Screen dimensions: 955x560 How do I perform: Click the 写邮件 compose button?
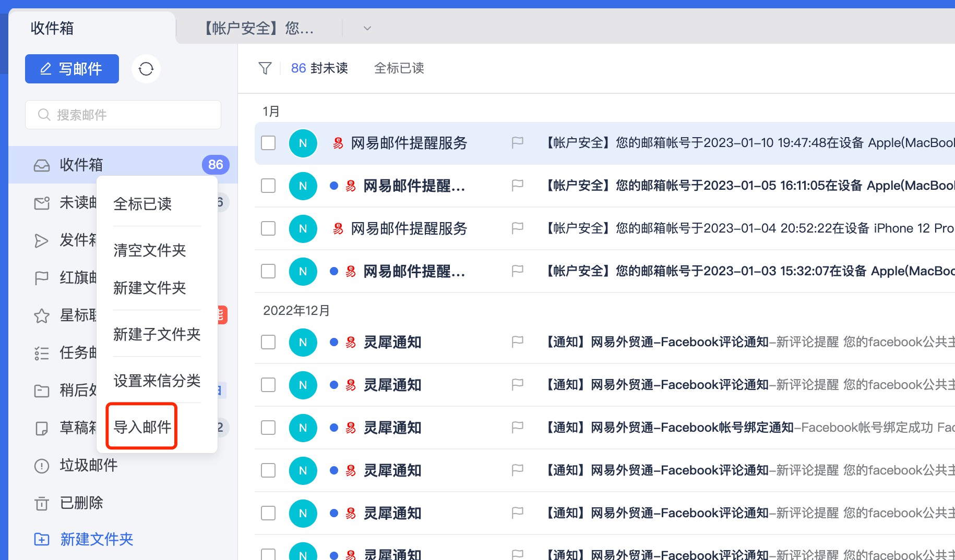(x=72, y=69)
